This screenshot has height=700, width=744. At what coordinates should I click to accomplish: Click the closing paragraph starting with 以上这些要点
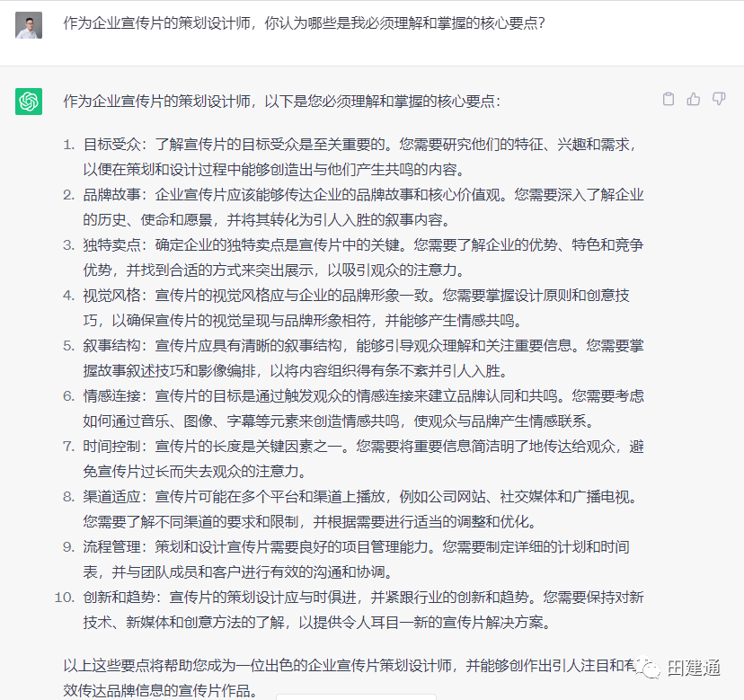(341, 667)
